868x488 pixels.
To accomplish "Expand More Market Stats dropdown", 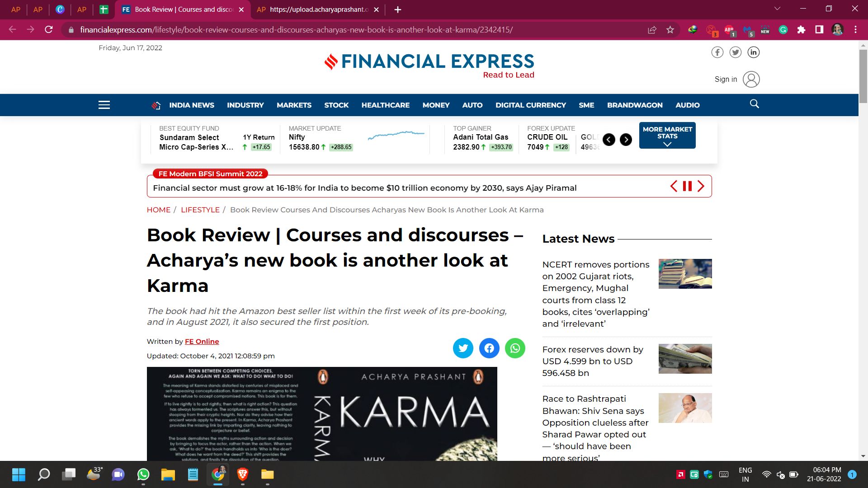I will [x=667, y=136].
